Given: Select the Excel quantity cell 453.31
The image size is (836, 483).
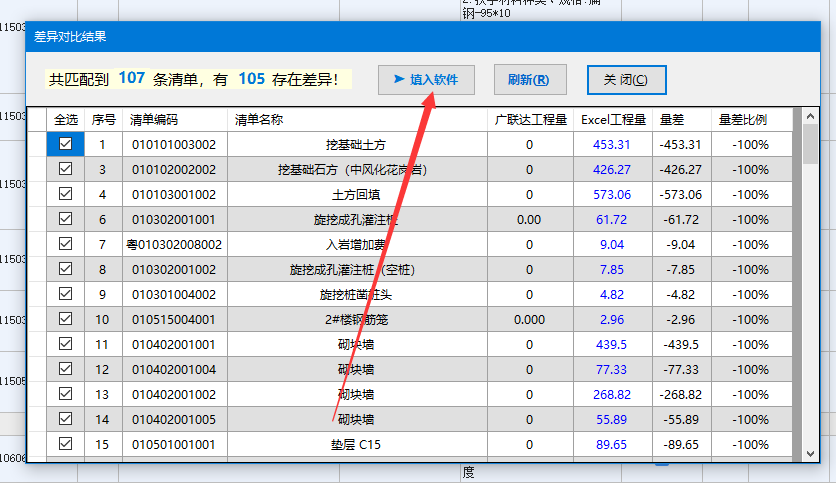Looking at the screenshot, I should coord(612,144).
